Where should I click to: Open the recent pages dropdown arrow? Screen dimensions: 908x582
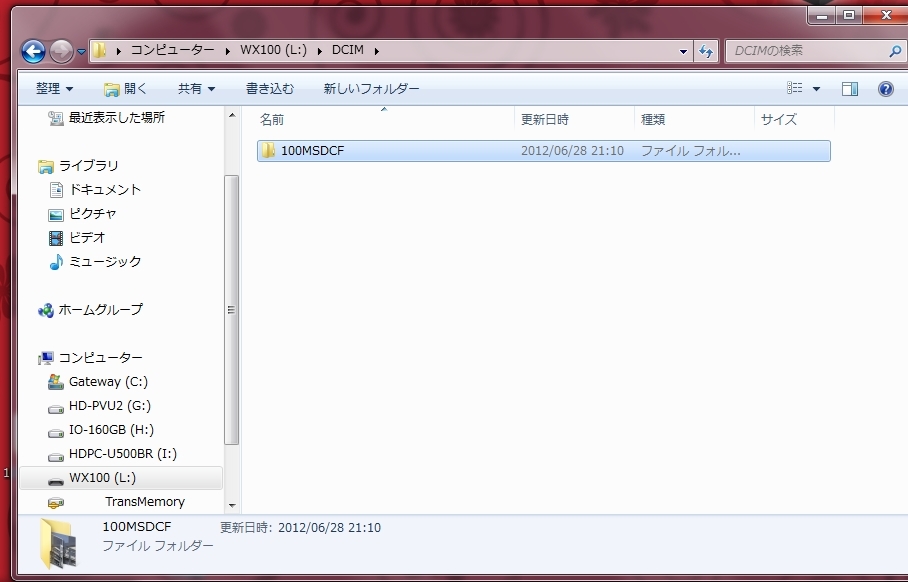(x=82, y=52)
